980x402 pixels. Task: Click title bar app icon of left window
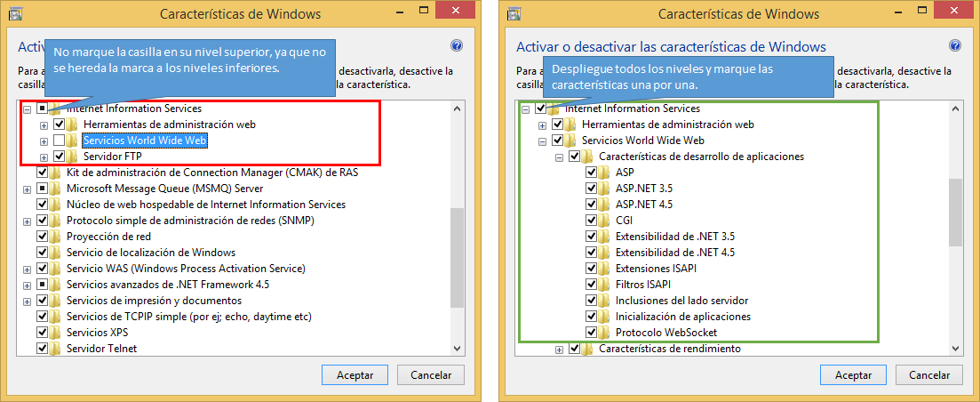(17, 13)
